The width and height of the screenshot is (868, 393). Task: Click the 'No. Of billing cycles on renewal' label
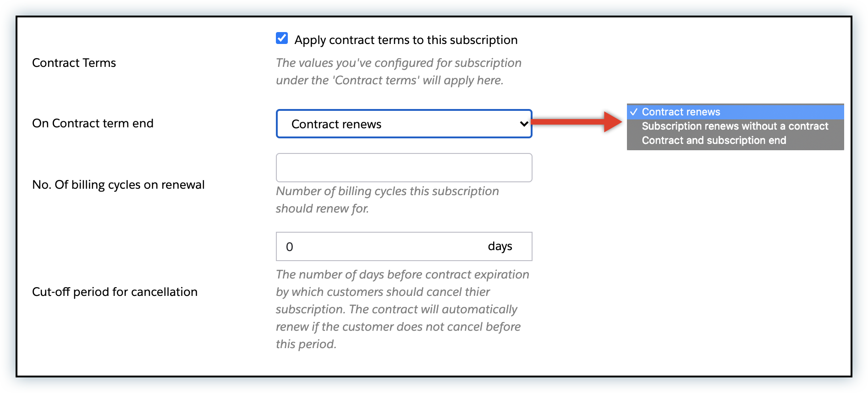pyautogui.click(x=118, y=185)
